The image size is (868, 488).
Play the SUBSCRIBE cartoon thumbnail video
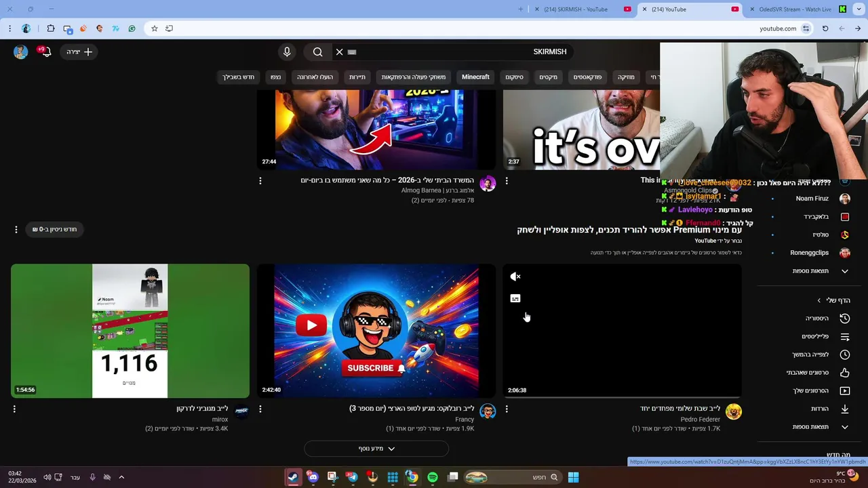click(x=376, y=331)
